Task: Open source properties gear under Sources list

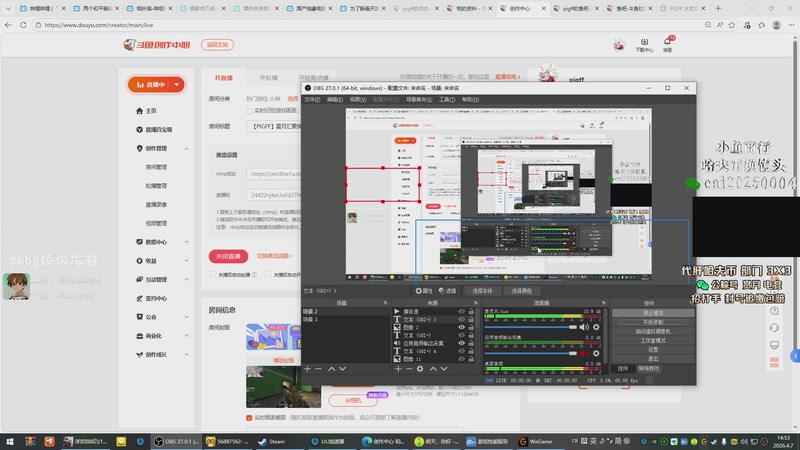Action: point(420,369)
